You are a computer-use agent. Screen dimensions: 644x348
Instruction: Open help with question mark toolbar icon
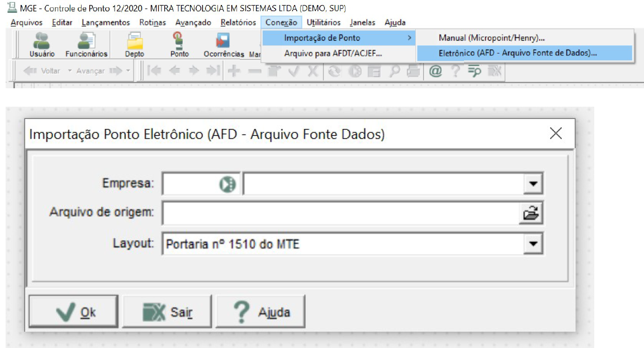point(455,71)
